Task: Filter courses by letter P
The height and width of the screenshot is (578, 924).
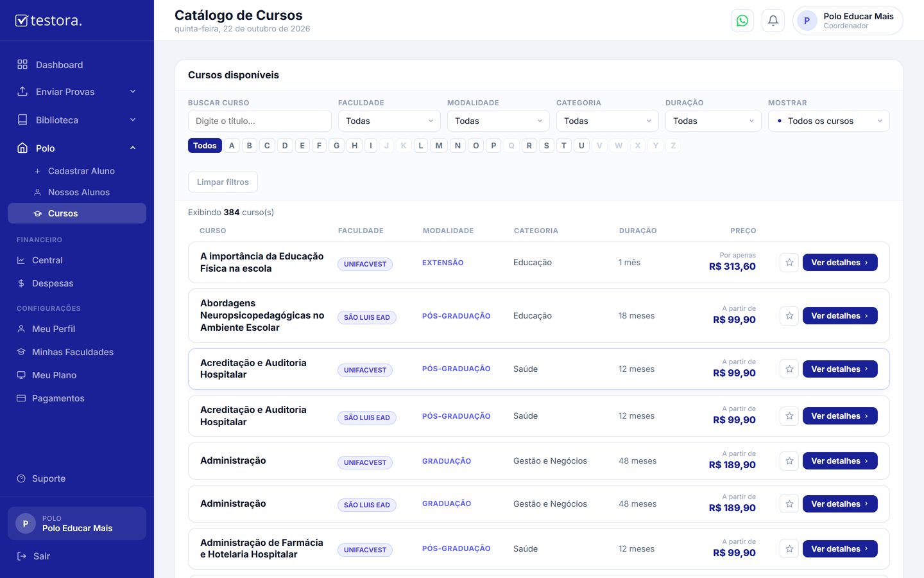Action: pos(493,146)
